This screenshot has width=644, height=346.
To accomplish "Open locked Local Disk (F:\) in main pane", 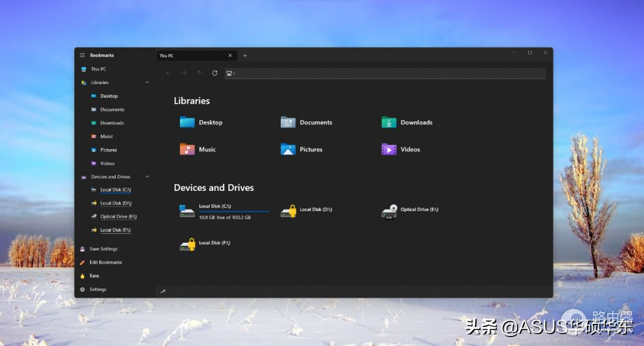I will [188, 244].
